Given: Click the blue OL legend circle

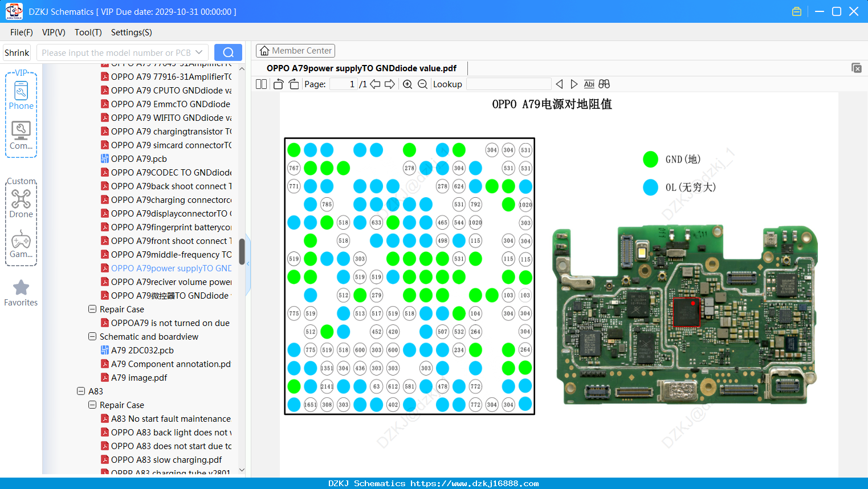Looking at the screenshot, I should point(650,188).
